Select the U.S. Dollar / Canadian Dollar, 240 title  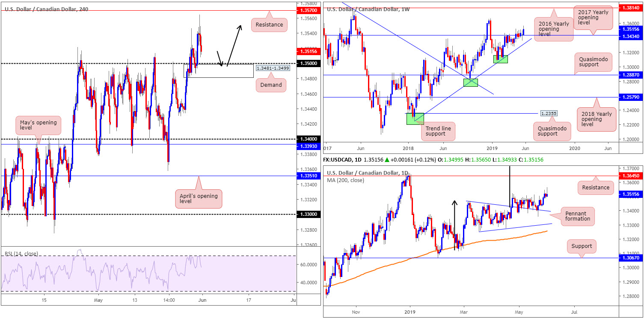(x=47, y=9)
